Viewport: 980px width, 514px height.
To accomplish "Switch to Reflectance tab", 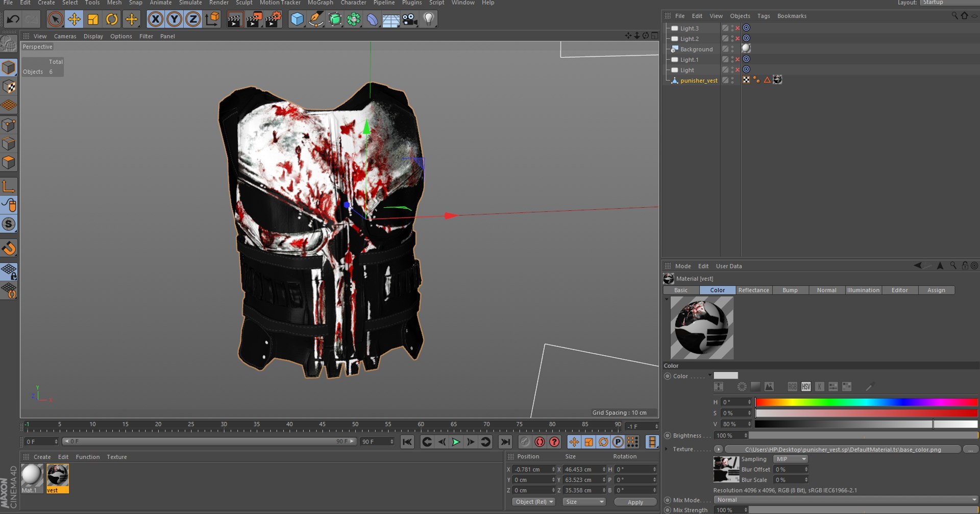I will point(753,290).
